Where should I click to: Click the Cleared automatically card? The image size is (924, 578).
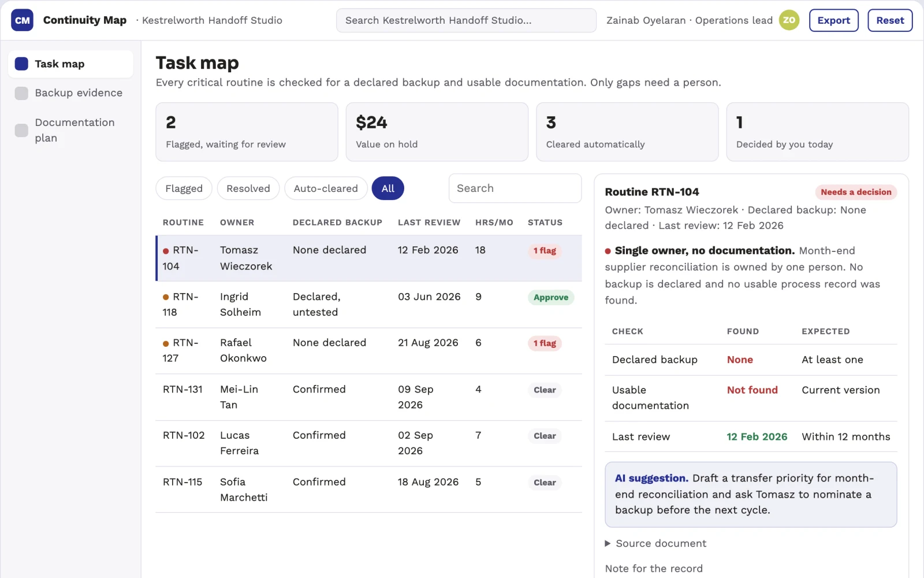(x=627, y=132)
